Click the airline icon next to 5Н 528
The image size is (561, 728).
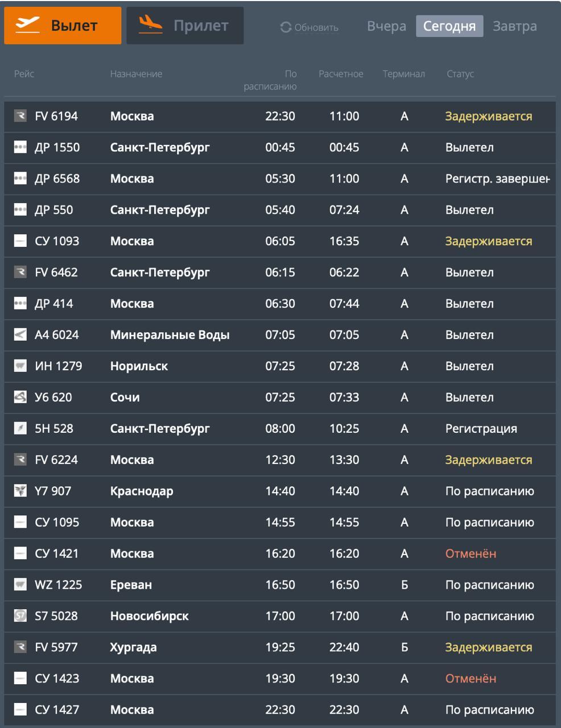click(20, 429)
